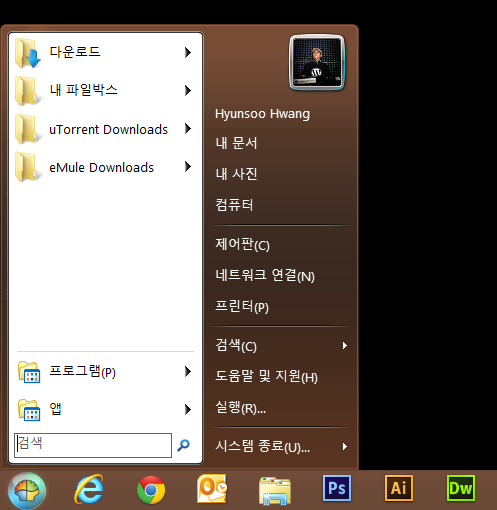497x510 pixels.
Task: Launch Illustrator from the taskbar
Action: pos(399,488)
